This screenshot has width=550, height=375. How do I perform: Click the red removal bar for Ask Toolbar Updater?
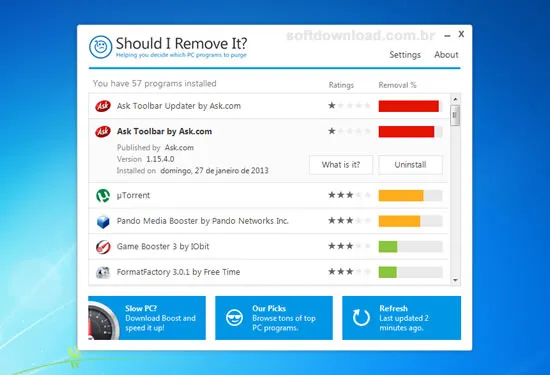coord(410,106)
